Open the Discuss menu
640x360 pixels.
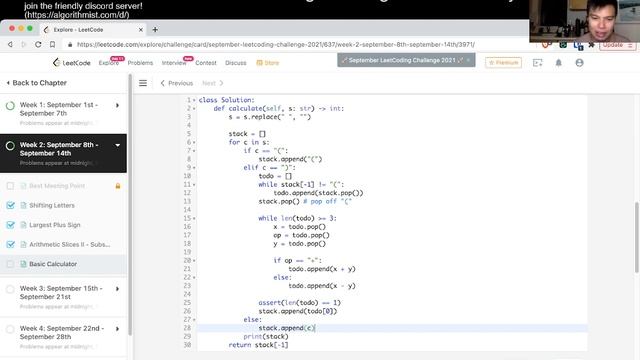[236, 63]
